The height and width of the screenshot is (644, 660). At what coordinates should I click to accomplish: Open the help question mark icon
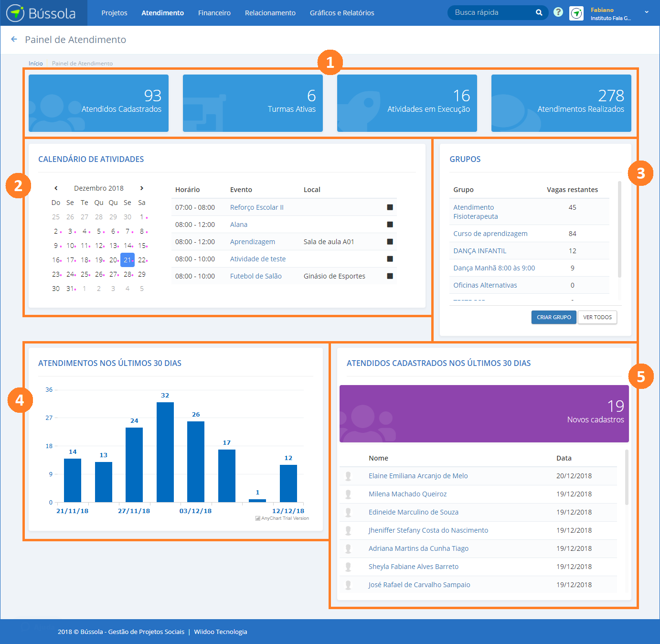558,12
